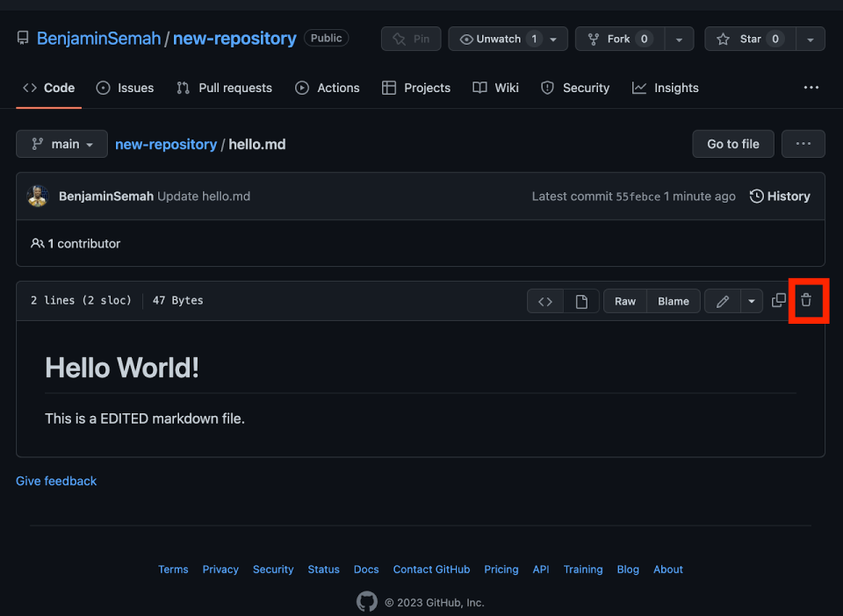Open the Pull requests tab
Screen dimensions: 843x616
(x=224, y=88)
